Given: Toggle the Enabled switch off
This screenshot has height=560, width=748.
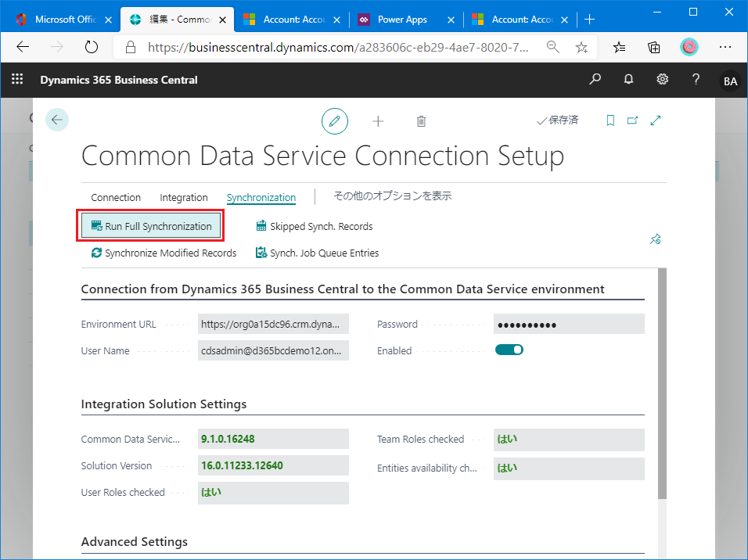Looking at the screenshot, I should tap(509, 350).
